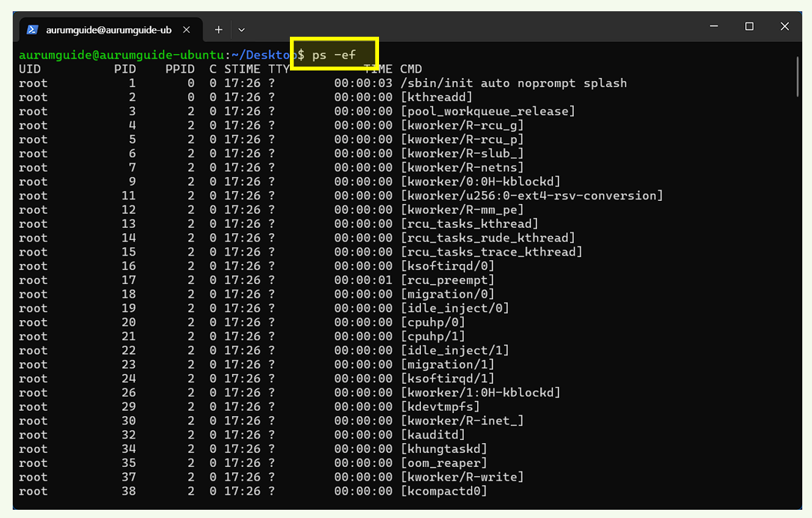Click the [kworker/R-slub_] entry
This screenshot has height=518, width=812.
462,154
